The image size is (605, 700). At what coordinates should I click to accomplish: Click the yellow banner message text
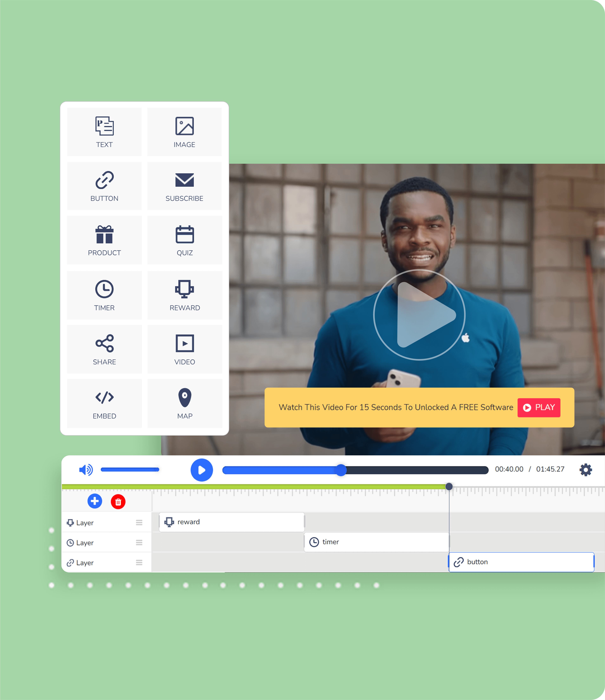(396, 407)
